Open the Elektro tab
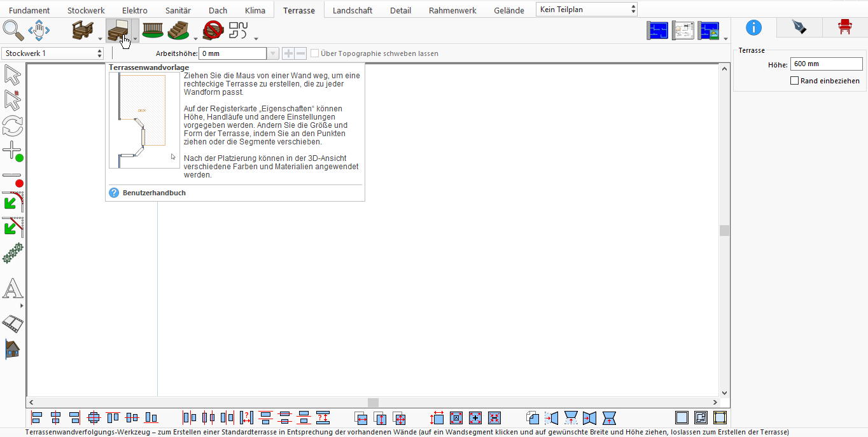Image resolution: width=868 pixels, height=437 pixels. (x=135, y=10)
